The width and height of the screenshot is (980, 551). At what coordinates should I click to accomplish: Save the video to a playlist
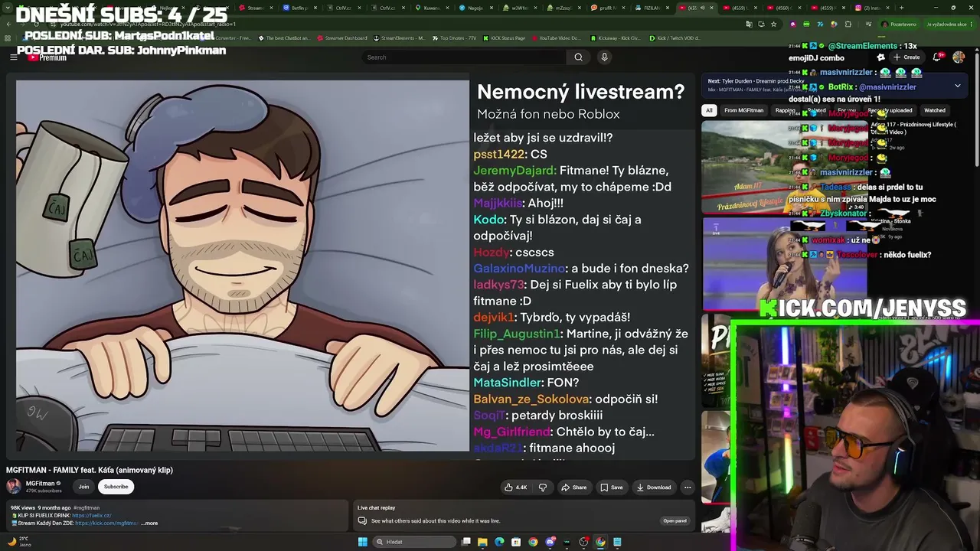click(x=611, y=487)
